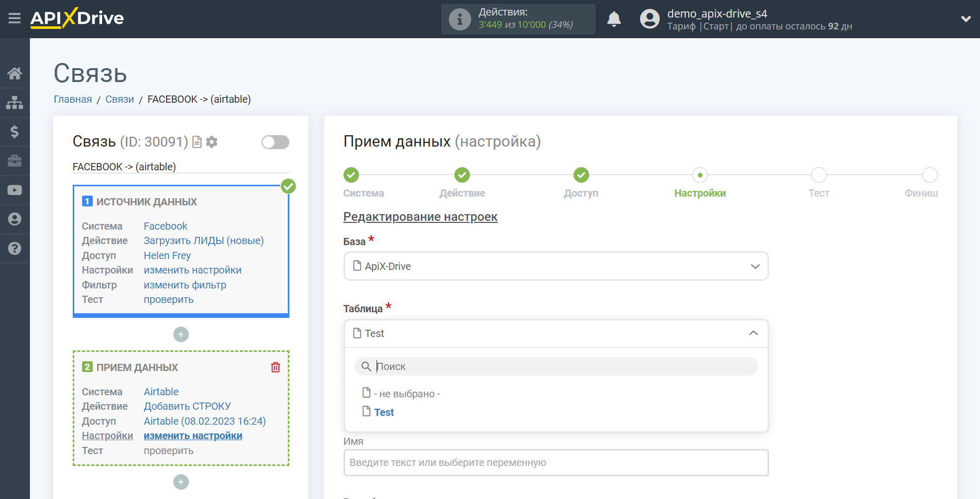
Task: Go to the 'Финиш' step
Action: tap(930, 175)
